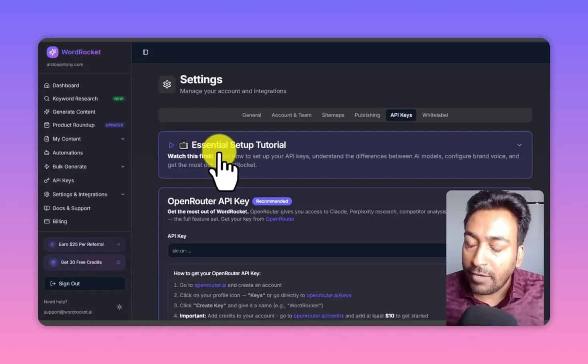Open the OpenRouter link
The image size is (588, 364).
tap(280, 219)
